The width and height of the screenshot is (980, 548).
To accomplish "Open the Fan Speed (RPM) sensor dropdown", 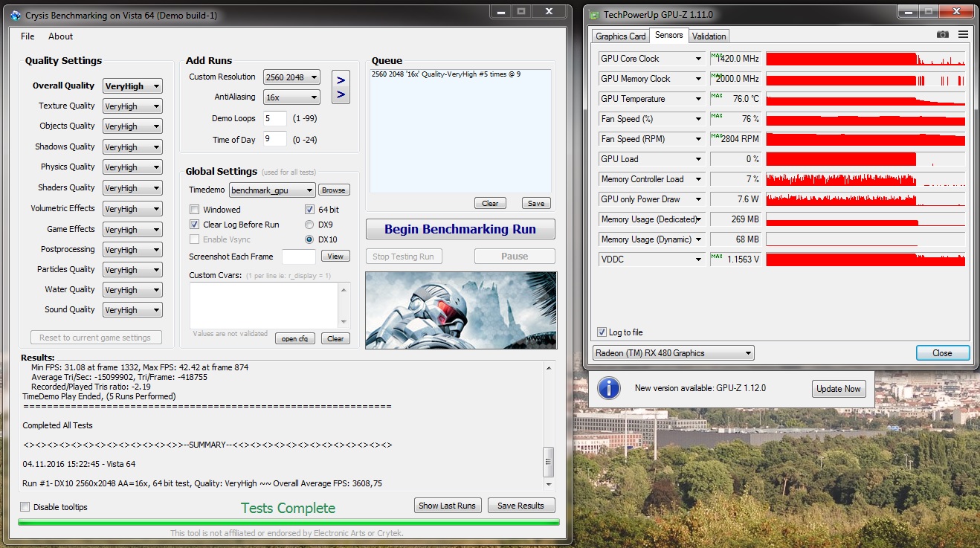I will tap(651, 139).
